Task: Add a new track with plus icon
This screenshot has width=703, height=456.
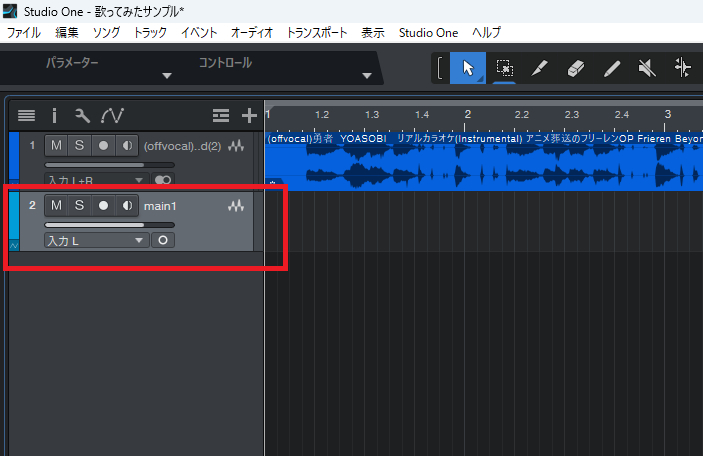Action: tap(249, 116)
